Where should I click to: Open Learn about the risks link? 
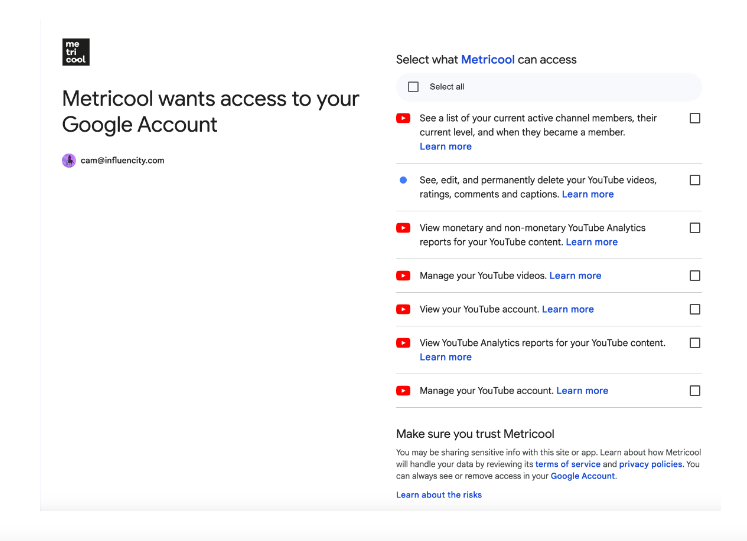pyautogui.click(x=439, y=495)
